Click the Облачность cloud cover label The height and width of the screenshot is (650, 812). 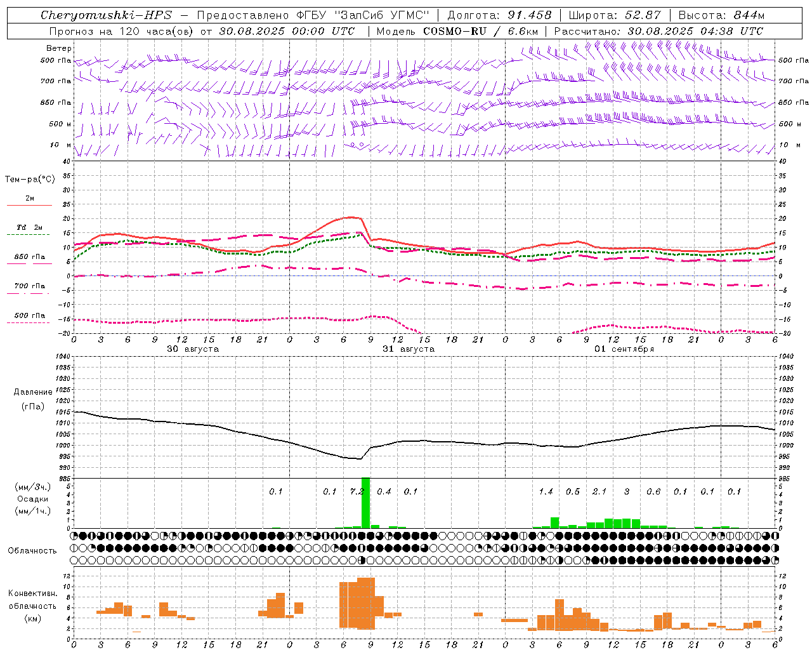pos(32,551)
